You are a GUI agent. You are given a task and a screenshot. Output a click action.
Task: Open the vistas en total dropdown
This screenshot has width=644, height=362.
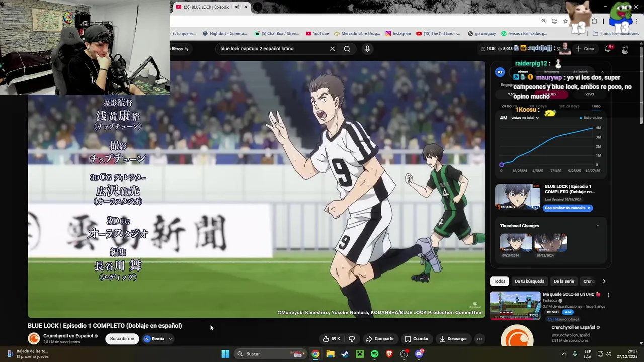click(x=525, y=118)
